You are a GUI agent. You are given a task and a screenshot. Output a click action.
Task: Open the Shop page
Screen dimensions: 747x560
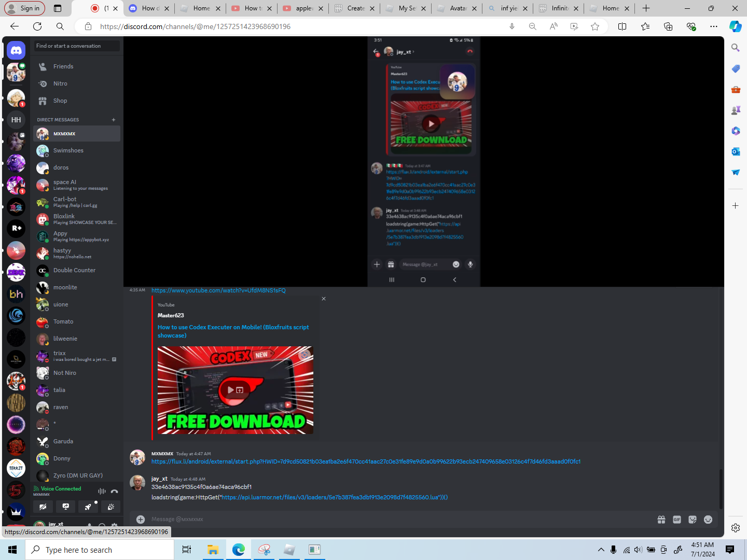[x=77, y=101]
